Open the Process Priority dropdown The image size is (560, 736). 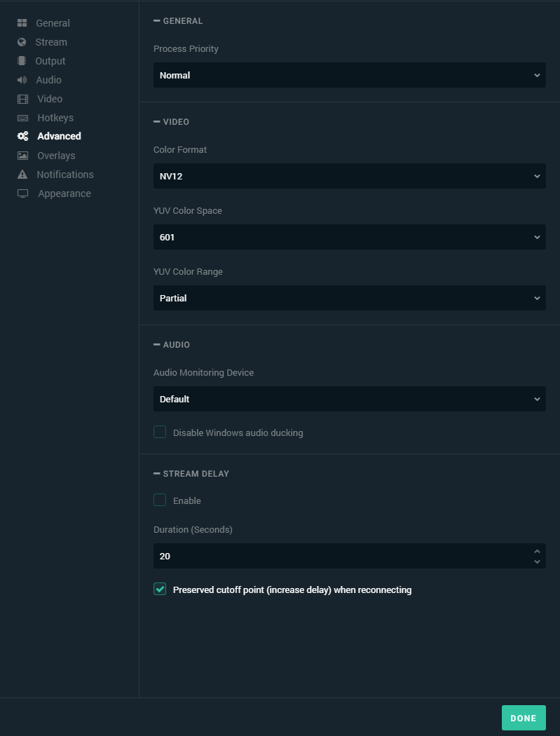pyautogui.click(x=350, y=75)
